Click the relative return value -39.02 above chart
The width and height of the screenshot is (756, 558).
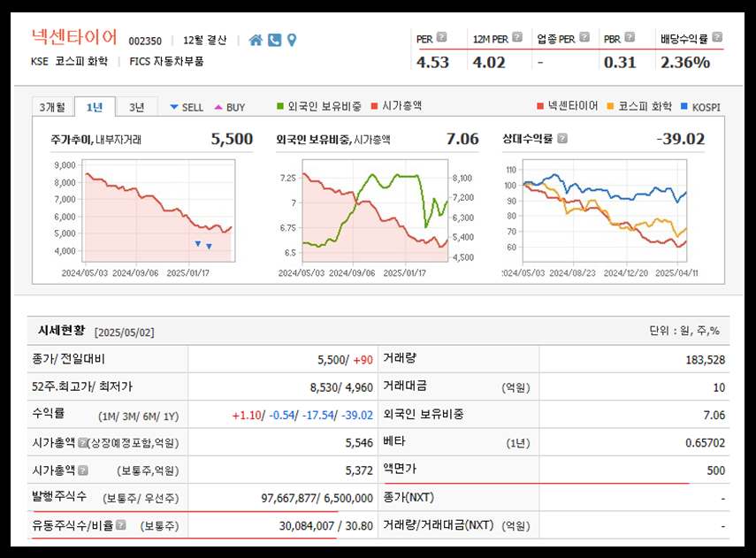(680, 139)
